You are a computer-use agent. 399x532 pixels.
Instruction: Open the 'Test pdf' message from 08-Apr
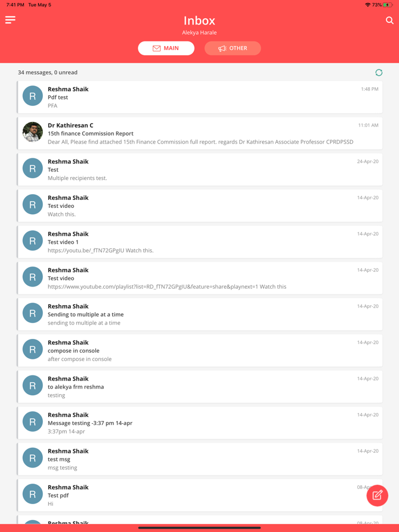199,496
